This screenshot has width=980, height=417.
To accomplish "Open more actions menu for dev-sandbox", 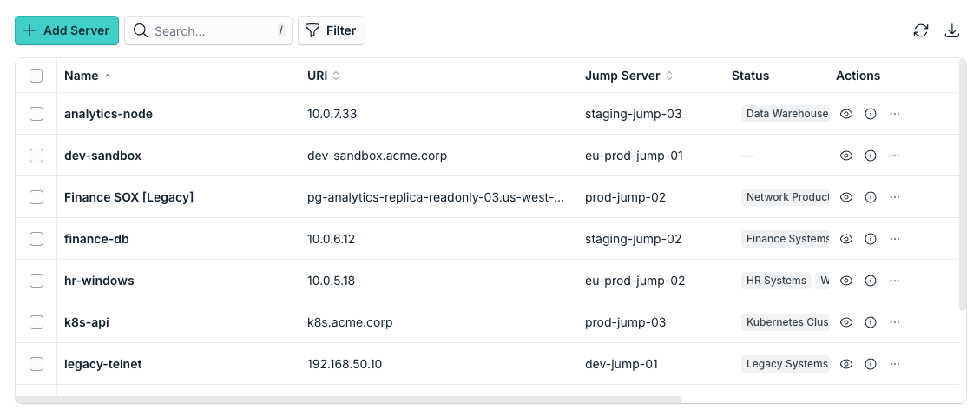I will 894,156.
